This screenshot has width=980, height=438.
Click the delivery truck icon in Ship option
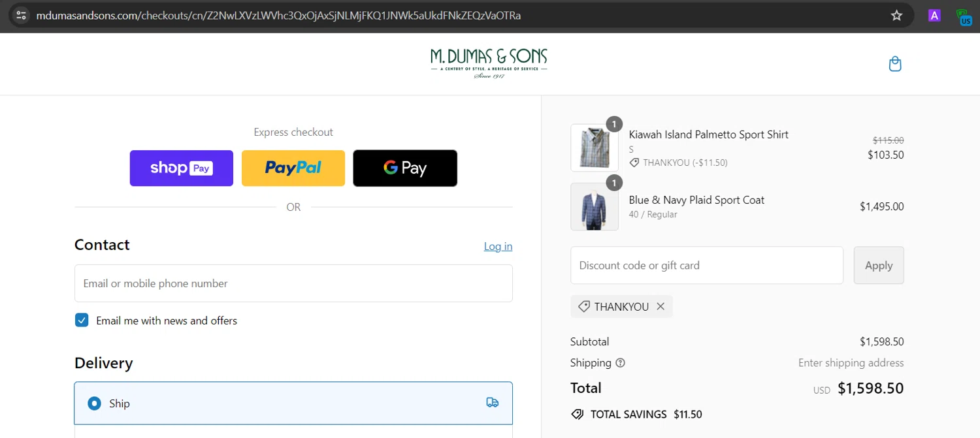[493, 403]
